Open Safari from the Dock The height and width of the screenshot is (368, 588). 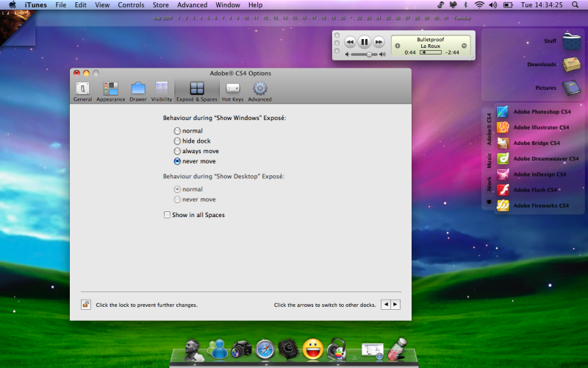(265, 349)
